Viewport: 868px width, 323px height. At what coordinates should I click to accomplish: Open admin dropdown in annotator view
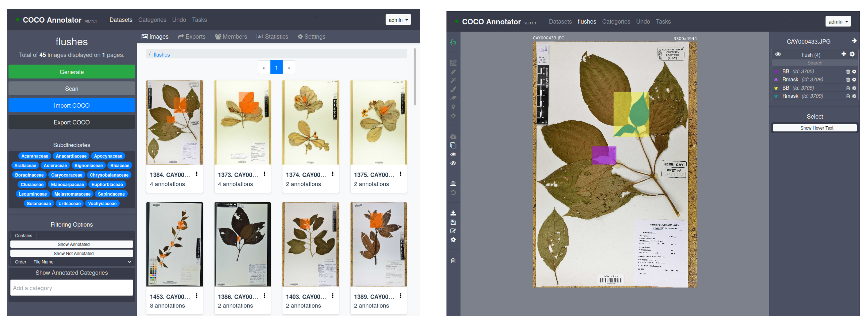click(x=838, y=21)
